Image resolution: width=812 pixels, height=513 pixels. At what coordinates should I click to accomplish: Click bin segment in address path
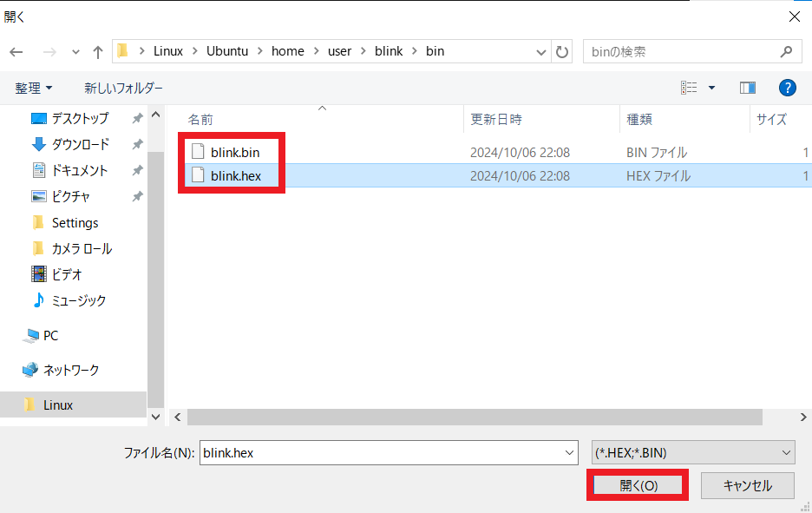click(x=435, y=51)
